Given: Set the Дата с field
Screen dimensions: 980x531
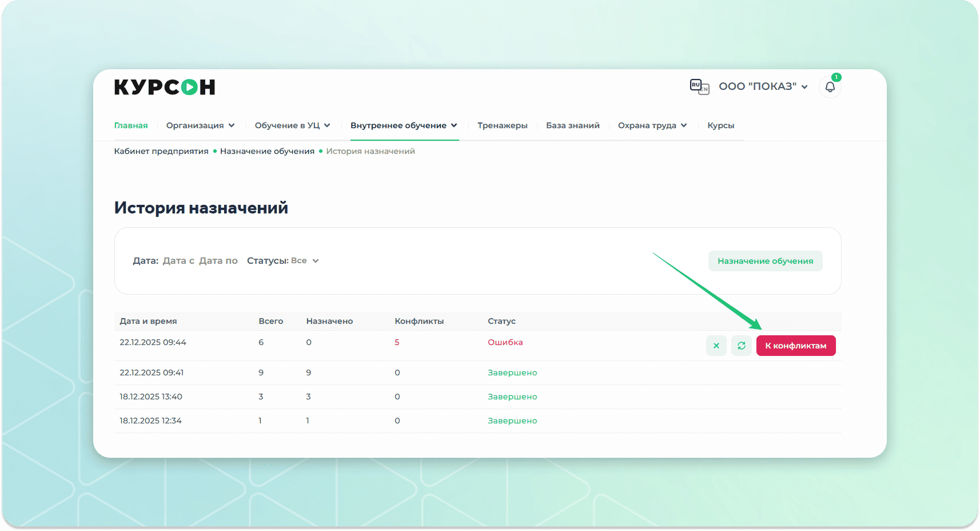Looking at the screenshot, I should (x=178, y=261).
